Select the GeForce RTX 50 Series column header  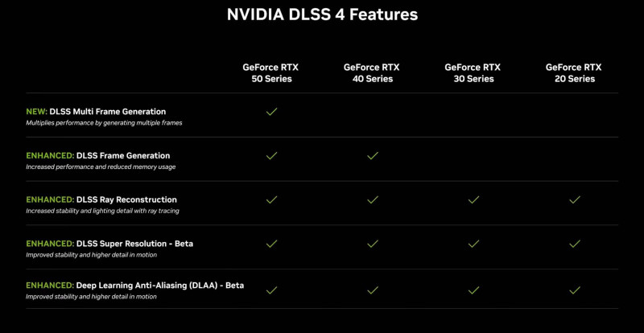271,73
